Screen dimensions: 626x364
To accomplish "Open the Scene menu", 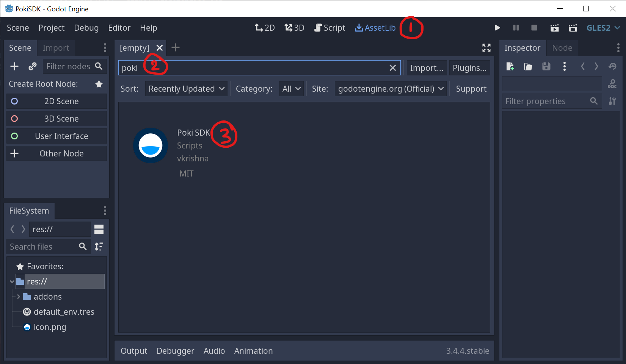I will [18, 28].
